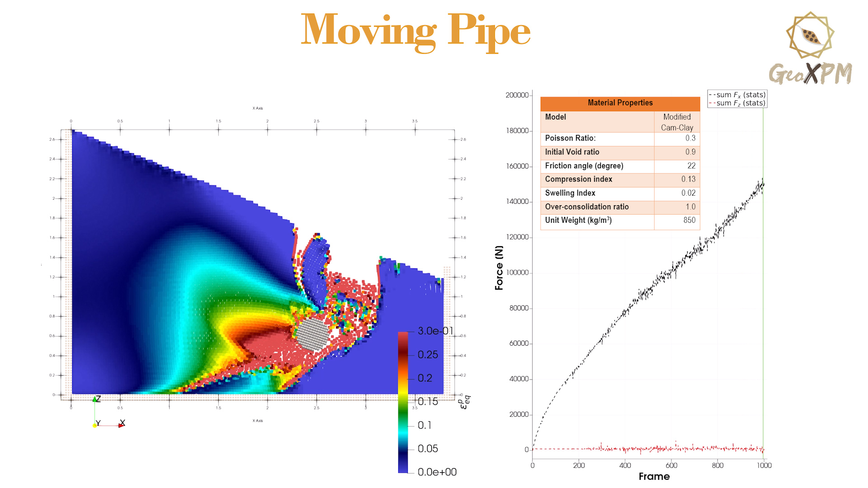Click the Unit Weight value 850

(x=689, y=220)
